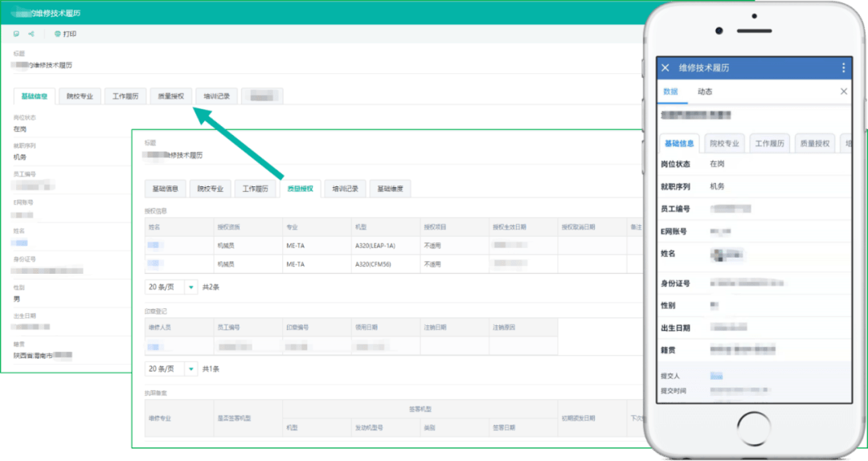Viewport: 868px width, 461px height.
Task: Tap the 提交人 name link on phone
Action: click(716, 376)
